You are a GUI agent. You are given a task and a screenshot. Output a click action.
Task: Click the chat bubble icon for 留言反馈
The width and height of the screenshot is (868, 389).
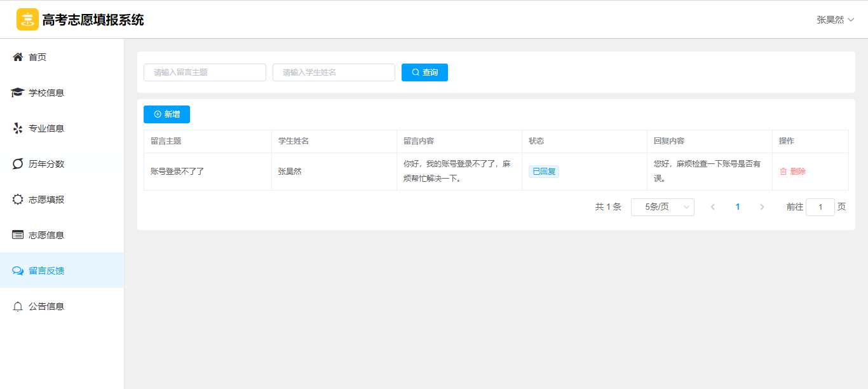tap(18, 271)
